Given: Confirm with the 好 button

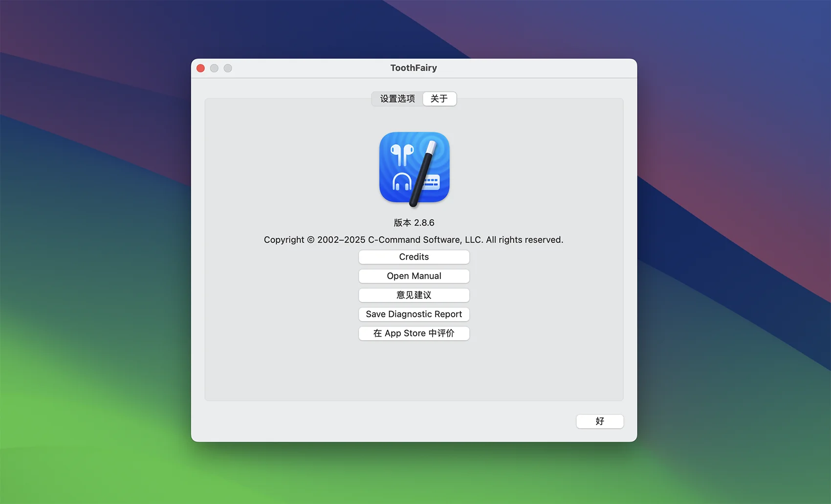Looking at the screenshot, I should (x=600, y=421).
